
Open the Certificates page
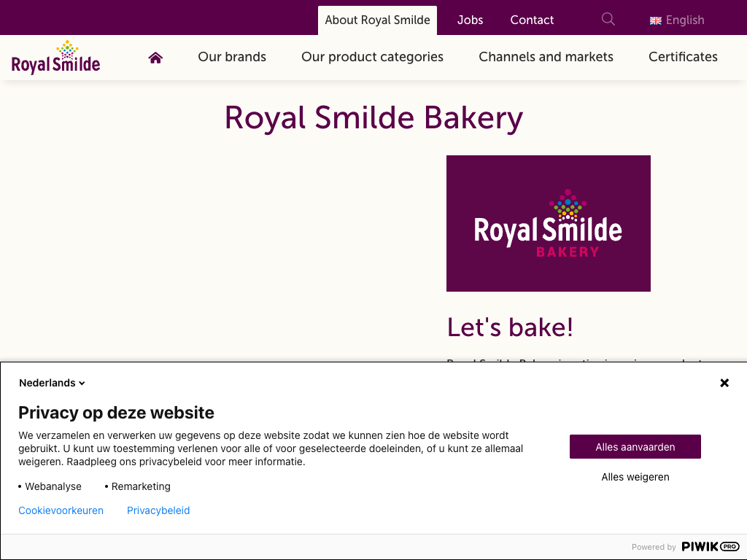683,57
